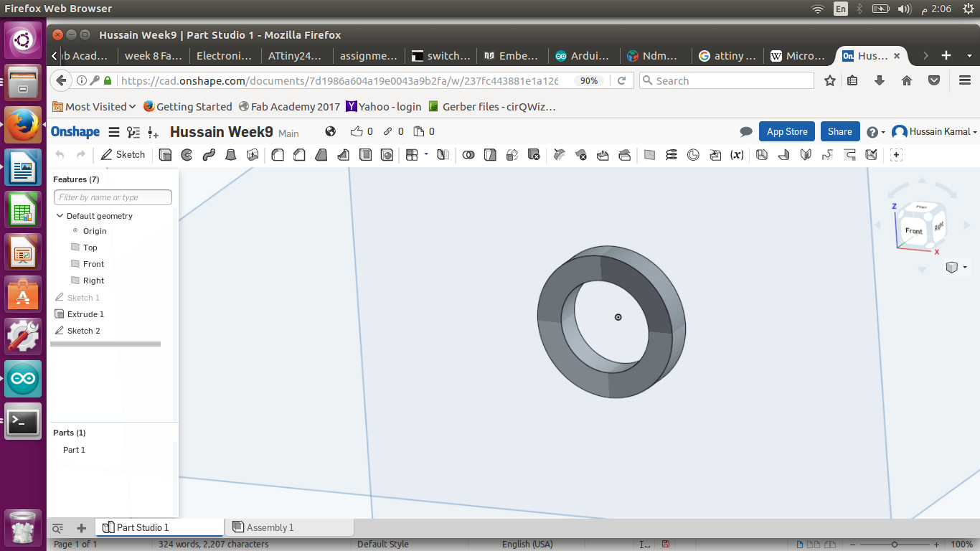Select the Sheet metal flange tool
Screen dimensions: 980x551
coord(784,154)
